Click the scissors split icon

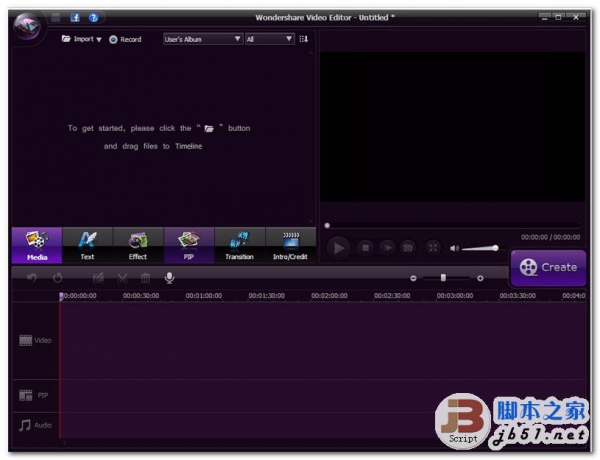click(x=122, y=278)
